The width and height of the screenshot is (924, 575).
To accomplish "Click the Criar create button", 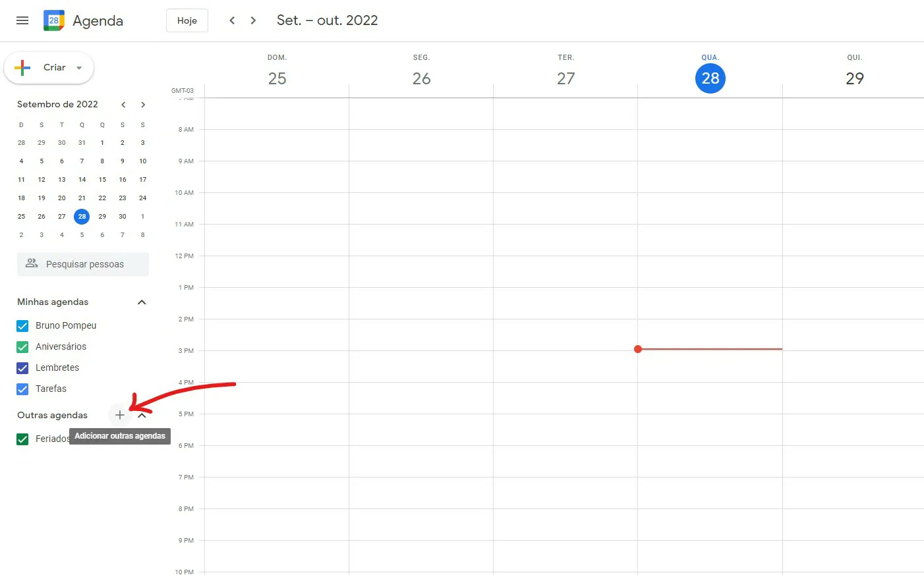I will (49, 68).
